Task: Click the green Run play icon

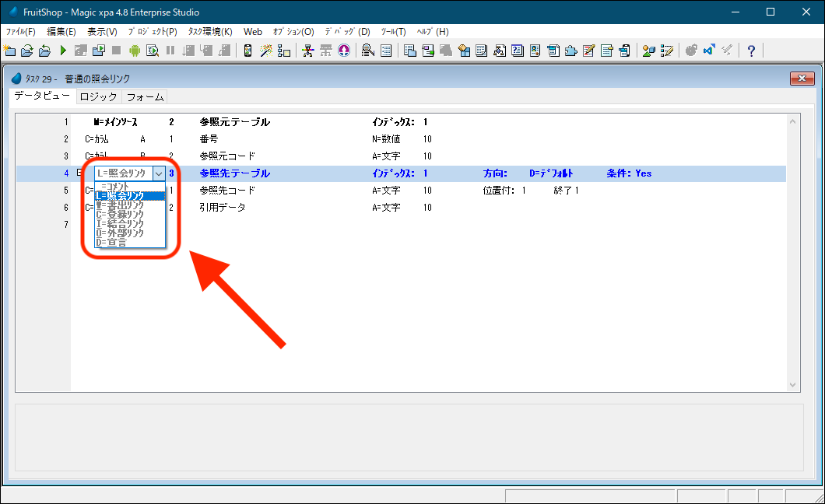Action: [63, 51]
